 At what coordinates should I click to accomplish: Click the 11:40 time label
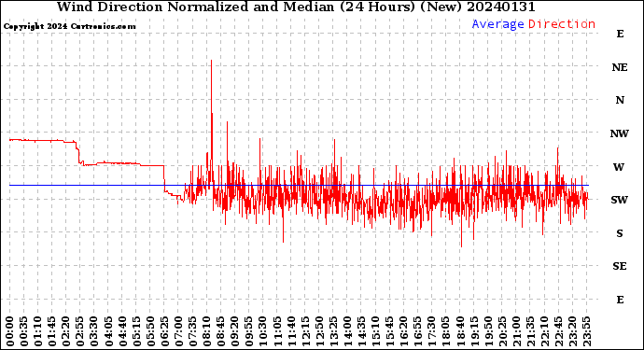point(291,331)
